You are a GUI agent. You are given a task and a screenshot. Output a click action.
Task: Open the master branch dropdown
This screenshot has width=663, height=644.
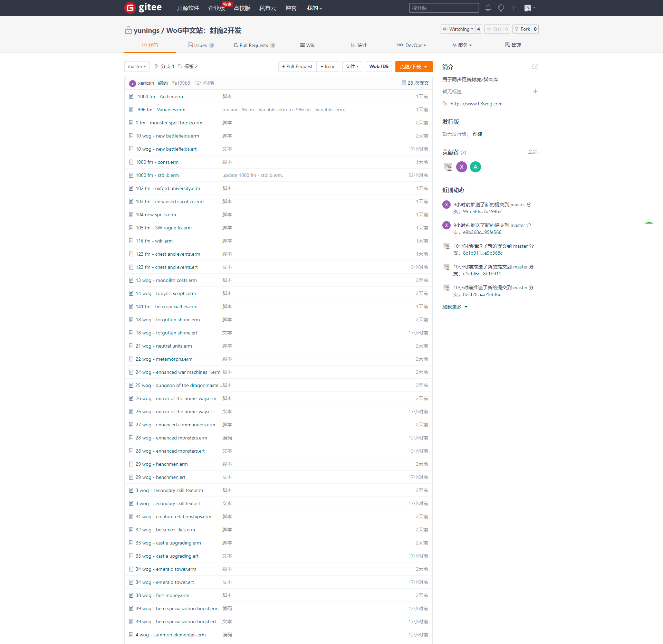137,66
